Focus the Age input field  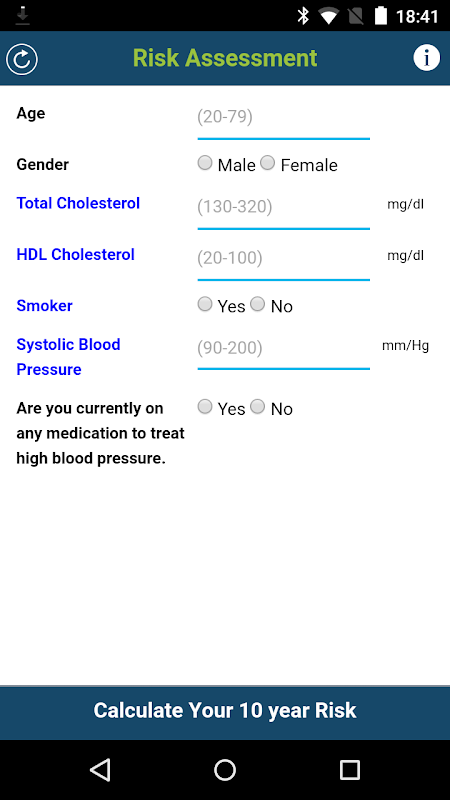tap(284, 119)
